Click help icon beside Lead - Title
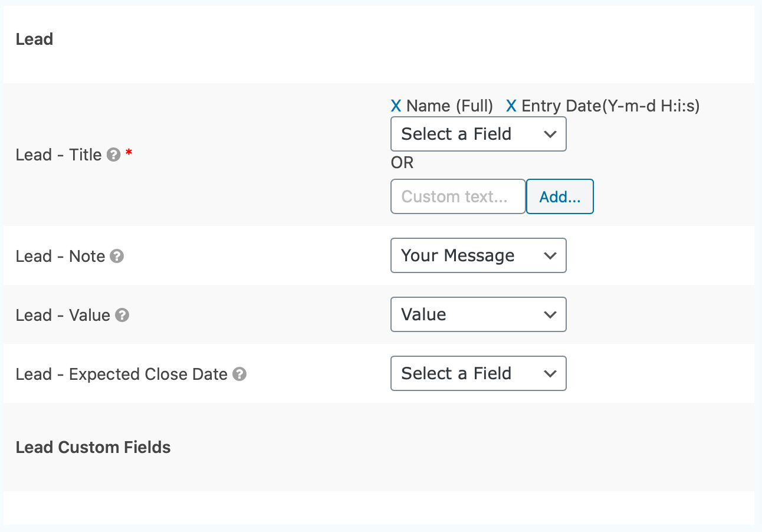This screenshot has height=532, width=762. click(x=114, y=155)
